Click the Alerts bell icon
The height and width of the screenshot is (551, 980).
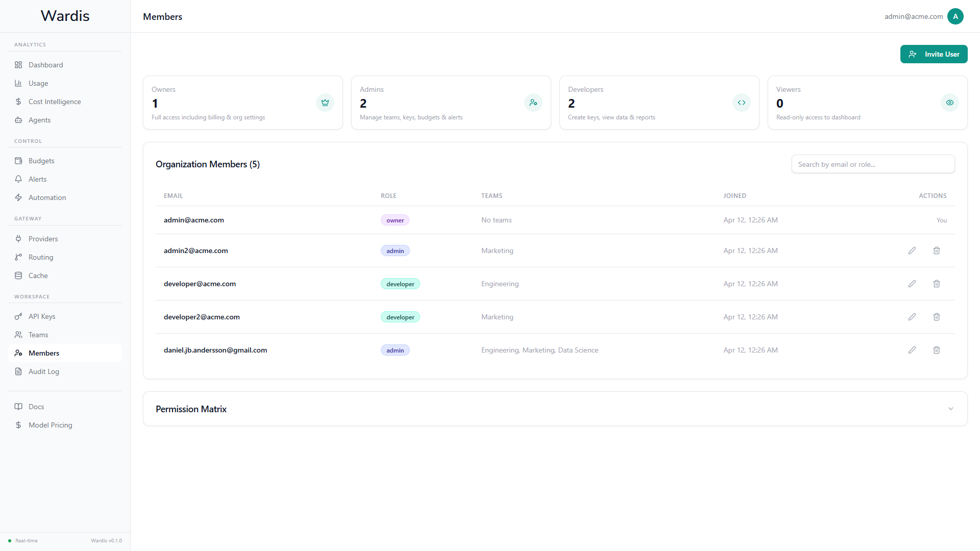[18, 179]
